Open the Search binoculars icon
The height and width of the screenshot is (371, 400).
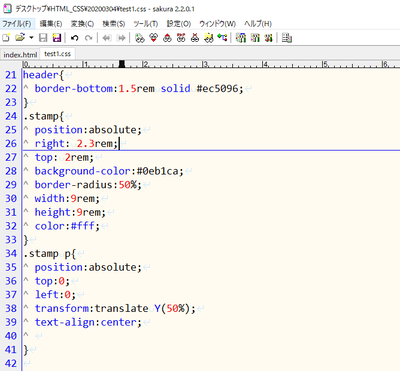(x=140, y=38)
